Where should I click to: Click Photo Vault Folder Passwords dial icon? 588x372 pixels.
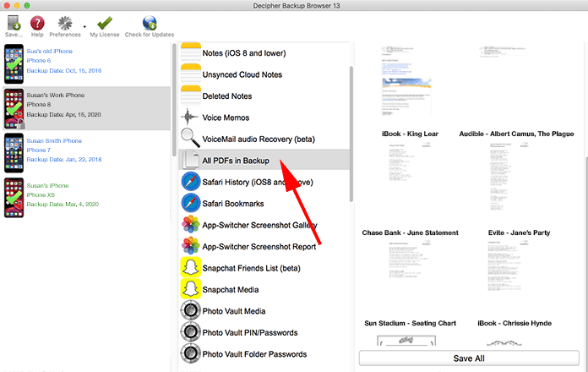pos(190,353)
